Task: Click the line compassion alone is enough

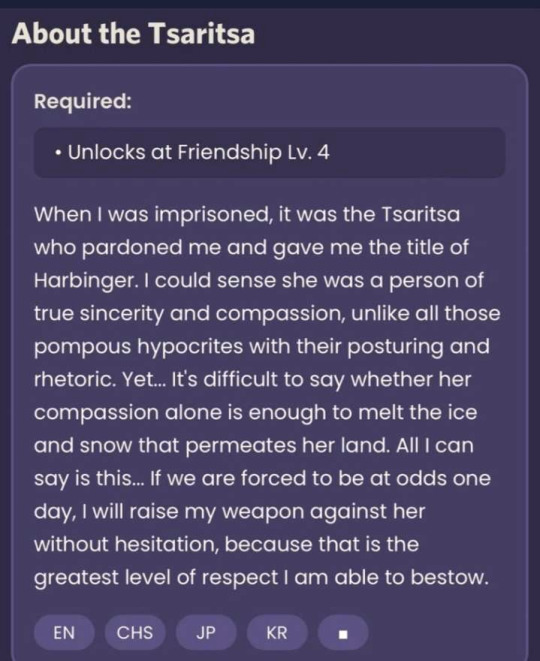Action: pyautogui.click(x=255, y=413)
